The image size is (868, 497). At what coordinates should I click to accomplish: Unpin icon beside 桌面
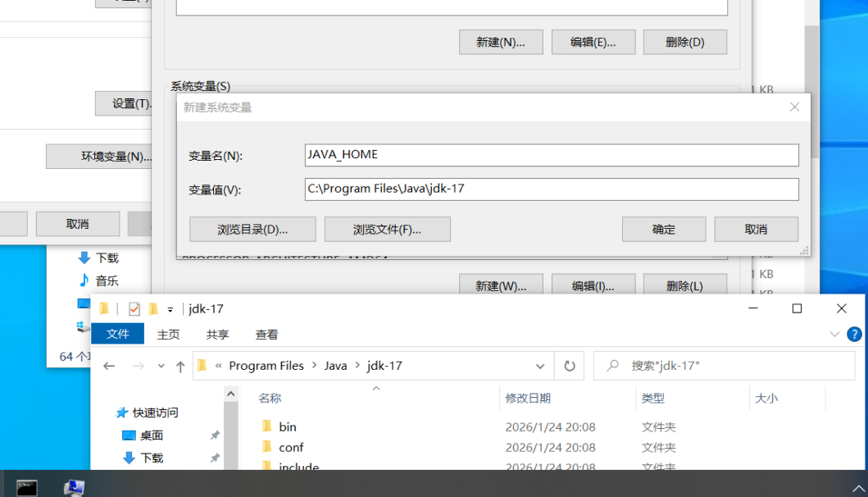(215, 435)
